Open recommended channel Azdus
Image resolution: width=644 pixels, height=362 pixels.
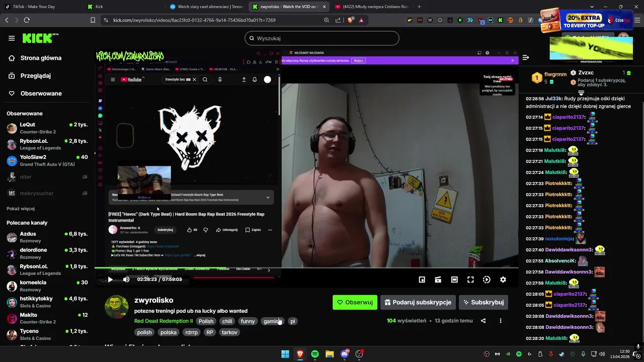pyautogui.click(x=47, y=237)
